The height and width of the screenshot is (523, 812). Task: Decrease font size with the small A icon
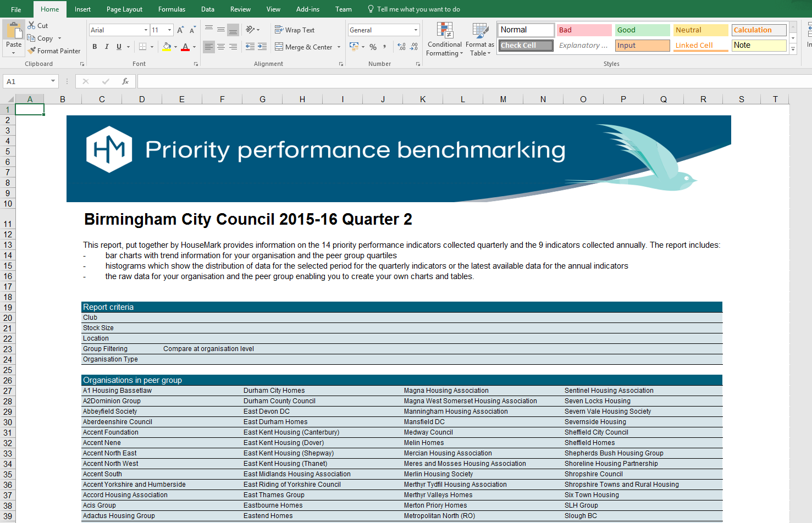pos(192,30)
